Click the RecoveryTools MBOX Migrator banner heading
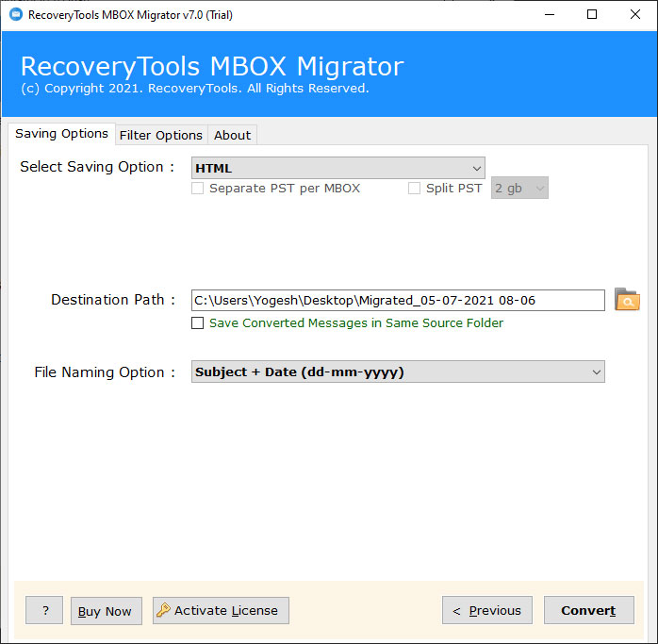Screen dimensions: 658x644 [212, 66]
